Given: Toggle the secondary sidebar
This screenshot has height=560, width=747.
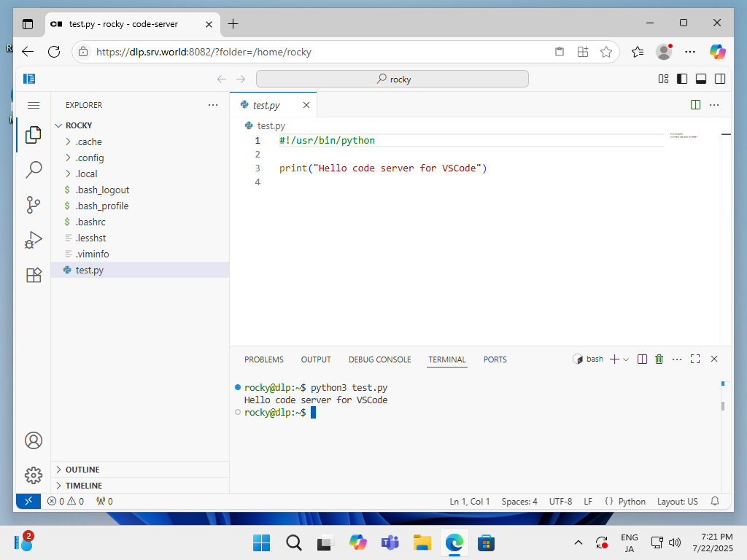Looking at the screenshot, I should tap(719, 78).
